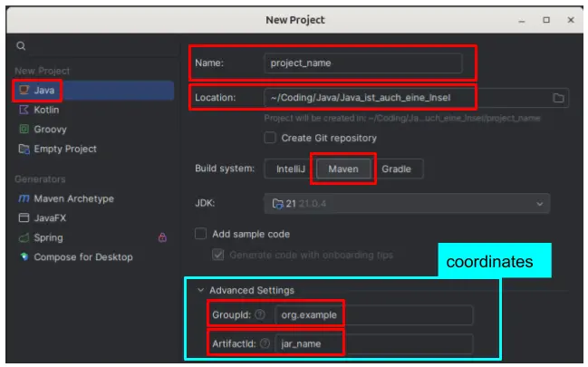This screenshot has width=588, height=367.
Task: Select Empty Project option
Action: point(64,150)
